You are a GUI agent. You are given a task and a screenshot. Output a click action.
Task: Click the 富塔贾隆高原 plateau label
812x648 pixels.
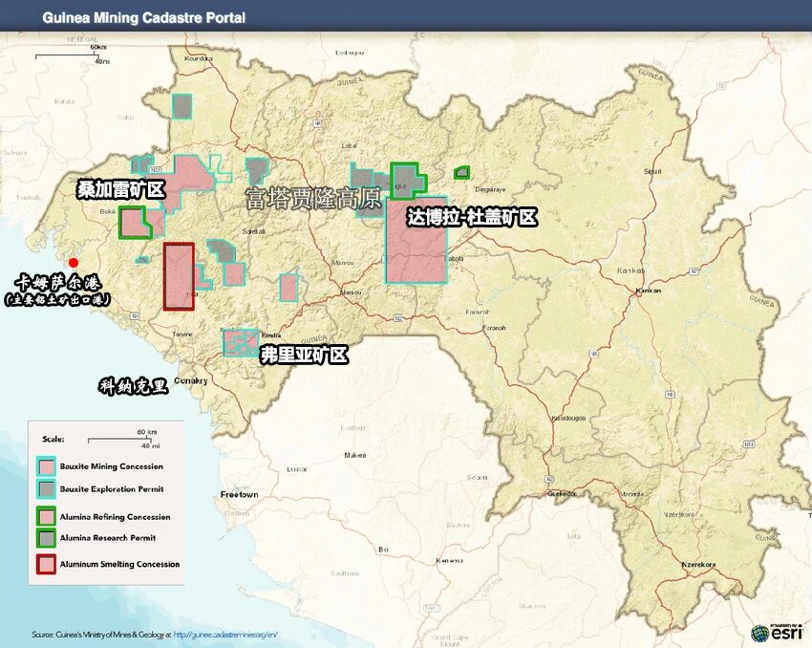313,198
